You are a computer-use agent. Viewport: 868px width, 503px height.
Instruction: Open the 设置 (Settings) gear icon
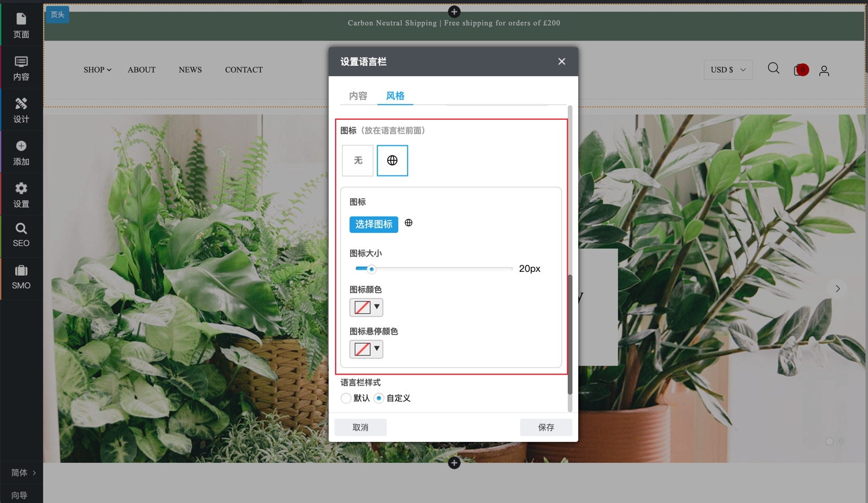point(21,195)
